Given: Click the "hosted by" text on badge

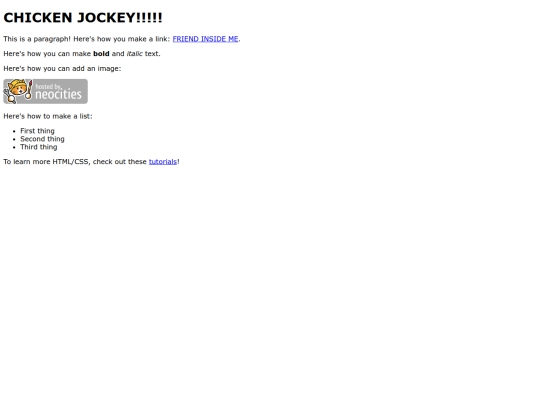Looking at the screenshot, I should pyautogui.click(x=49, y=86).
